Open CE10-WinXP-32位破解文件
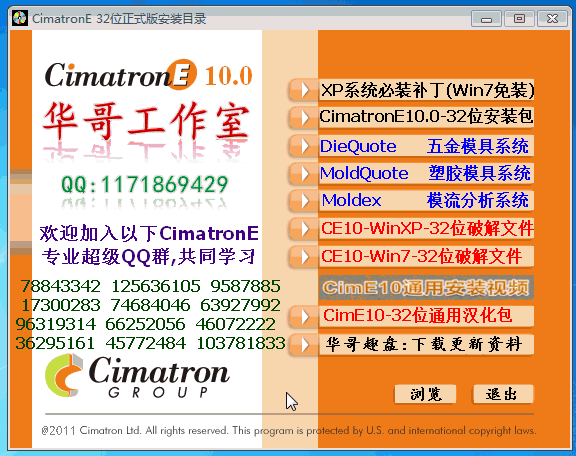The height and width of the screenshot is (456, 576). click(426, 229)
